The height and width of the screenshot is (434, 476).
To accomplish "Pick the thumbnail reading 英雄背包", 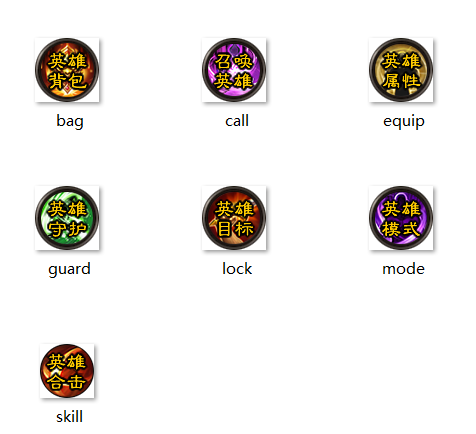I will click(x=67, y=70).
